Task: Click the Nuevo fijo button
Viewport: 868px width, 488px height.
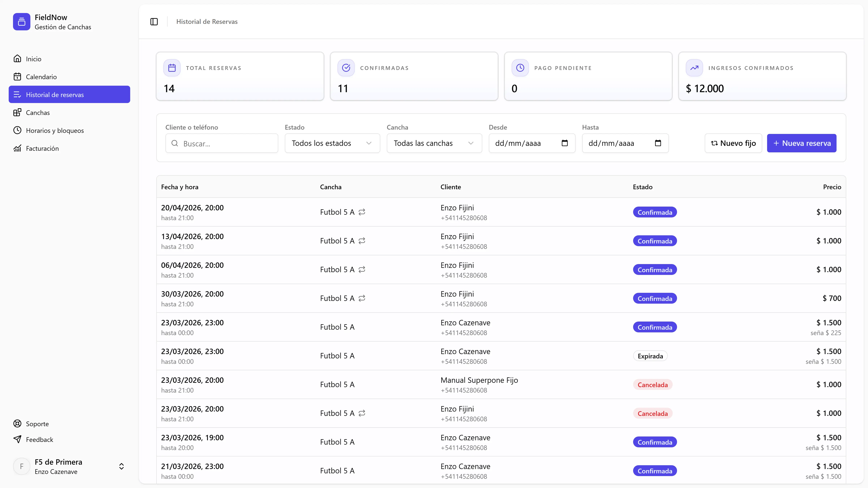Action: (x=733, y=143)
